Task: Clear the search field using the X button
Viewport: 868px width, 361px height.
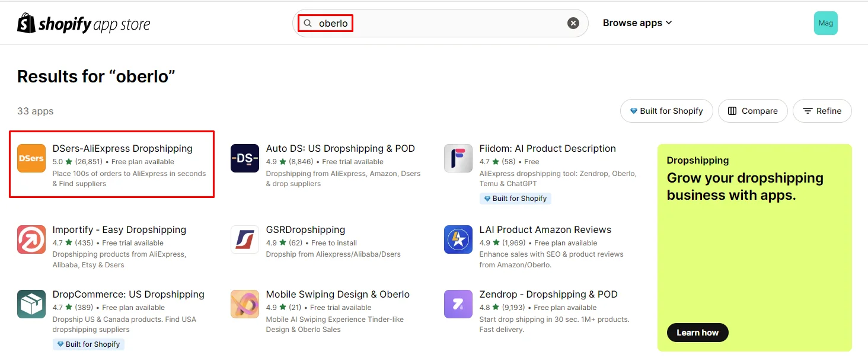Action: point(573,23)
